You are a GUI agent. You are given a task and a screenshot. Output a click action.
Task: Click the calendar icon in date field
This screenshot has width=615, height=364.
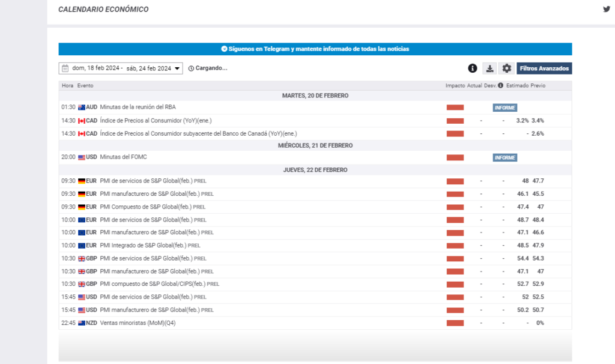(65, 68)
